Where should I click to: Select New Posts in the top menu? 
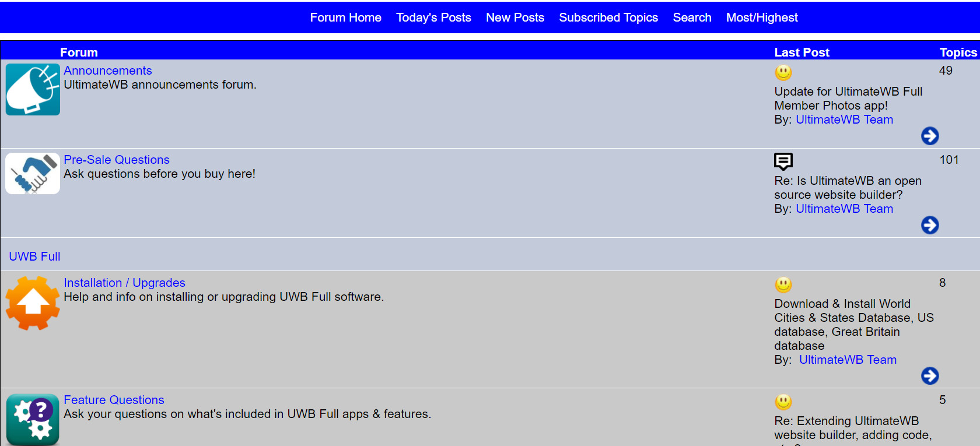[x=514, y=17]
